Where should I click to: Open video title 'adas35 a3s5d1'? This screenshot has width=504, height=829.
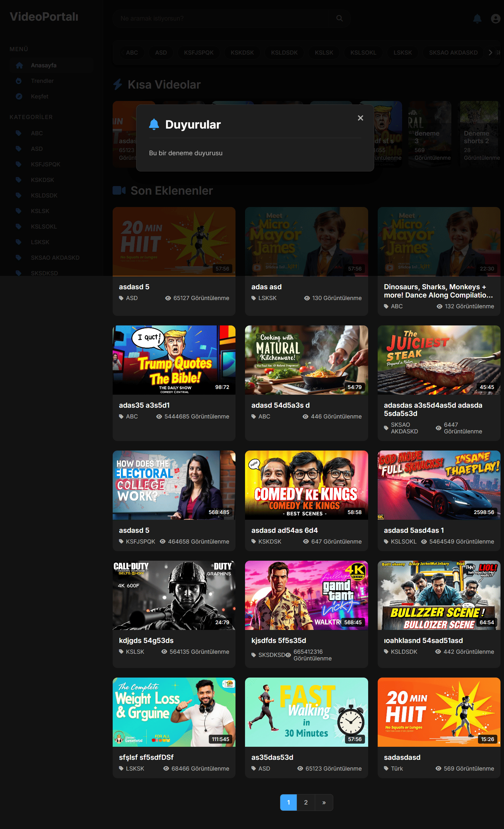point(144,405)
